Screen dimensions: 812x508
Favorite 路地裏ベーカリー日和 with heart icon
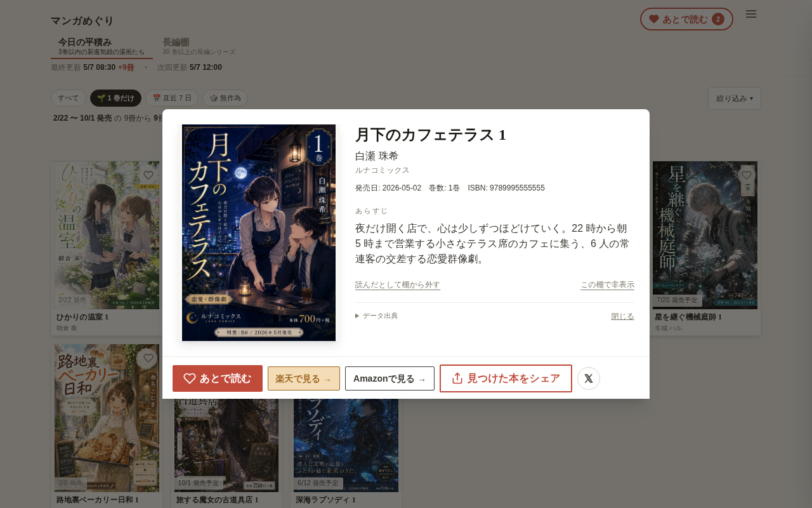pos(148,358)
